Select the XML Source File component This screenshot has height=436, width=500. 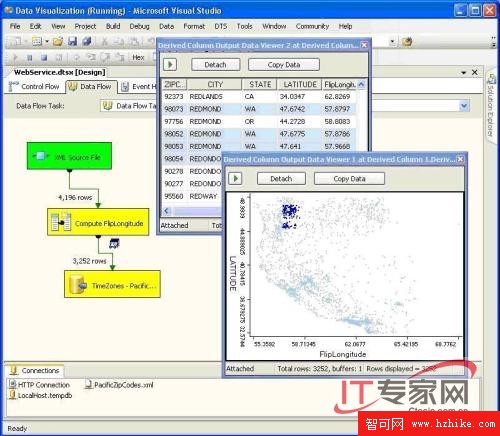tap(69, 156)
